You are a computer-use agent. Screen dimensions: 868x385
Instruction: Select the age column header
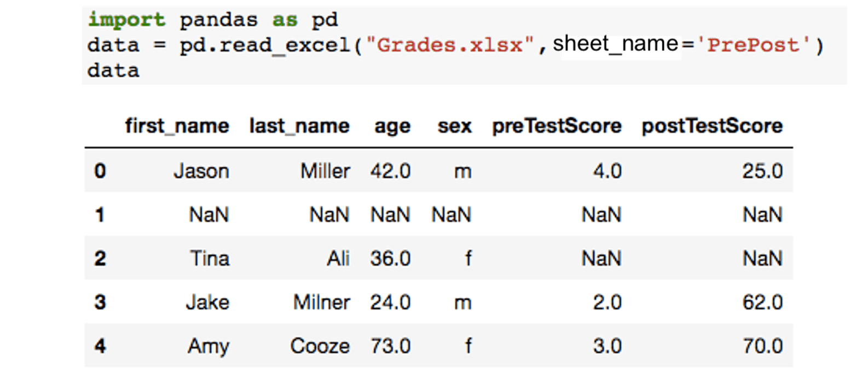coord(392,126)
